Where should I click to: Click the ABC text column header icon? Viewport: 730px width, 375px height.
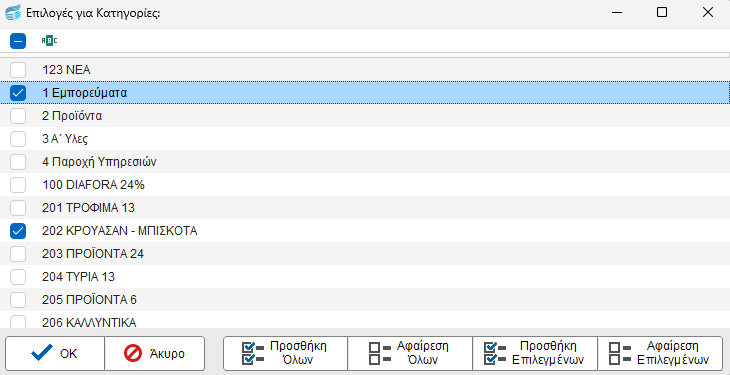pyautogui.click(x=49, y=41)
